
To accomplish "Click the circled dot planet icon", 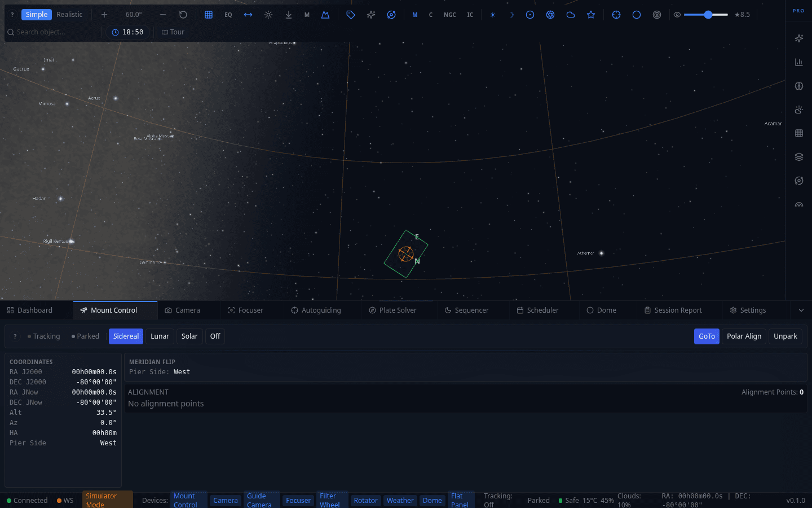I will coord(530,15).
